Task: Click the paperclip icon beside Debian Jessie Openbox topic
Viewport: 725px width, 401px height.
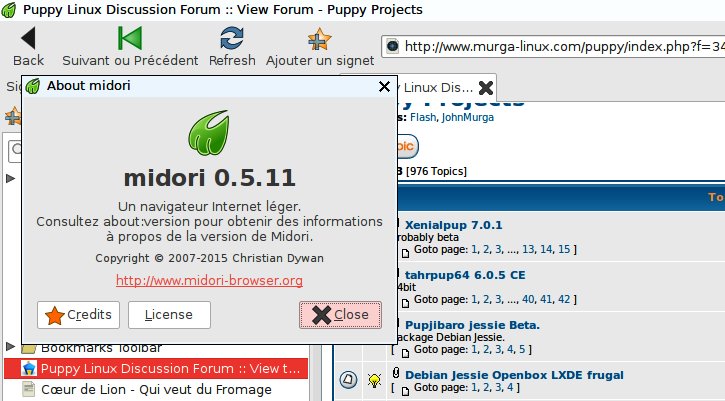Action: pos(396,373)
